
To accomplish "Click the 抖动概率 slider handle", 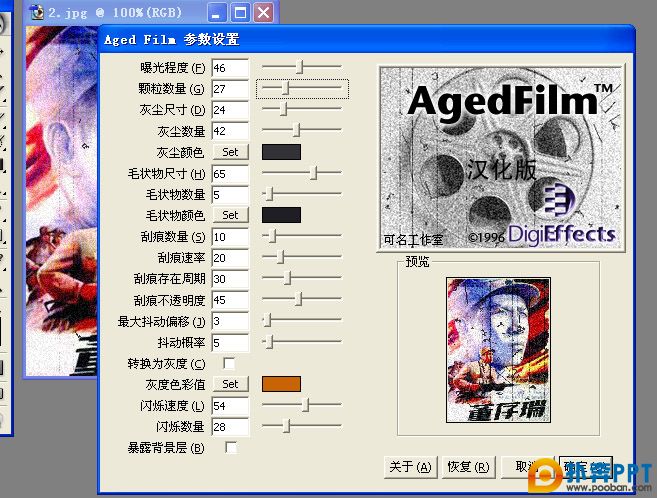I will click(x=269, y=342).
